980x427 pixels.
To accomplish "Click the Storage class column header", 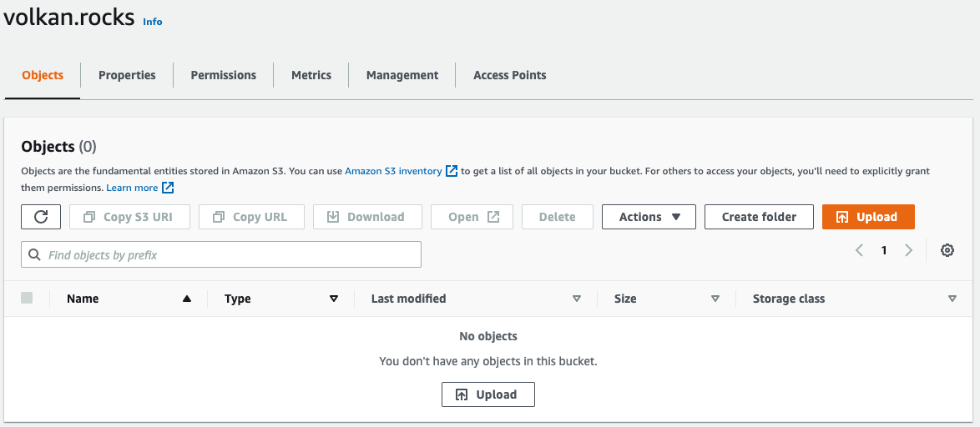I will (789, 299).
